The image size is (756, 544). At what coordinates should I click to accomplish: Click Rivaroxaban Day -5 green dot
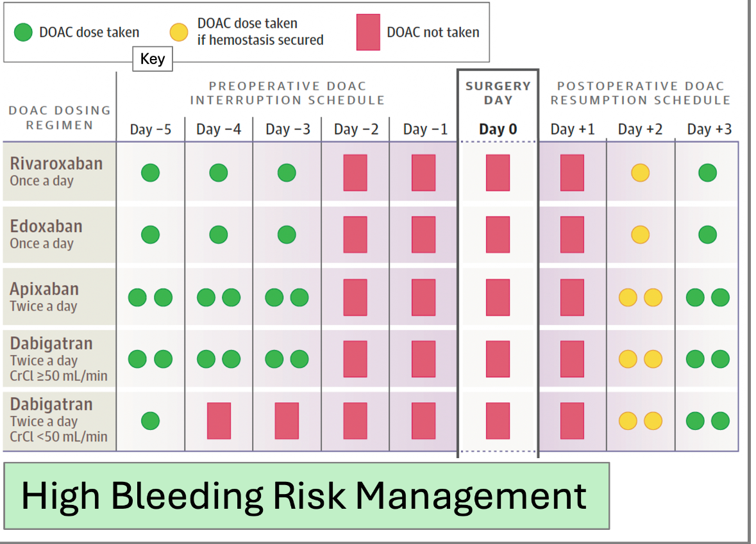click(151, 172)
